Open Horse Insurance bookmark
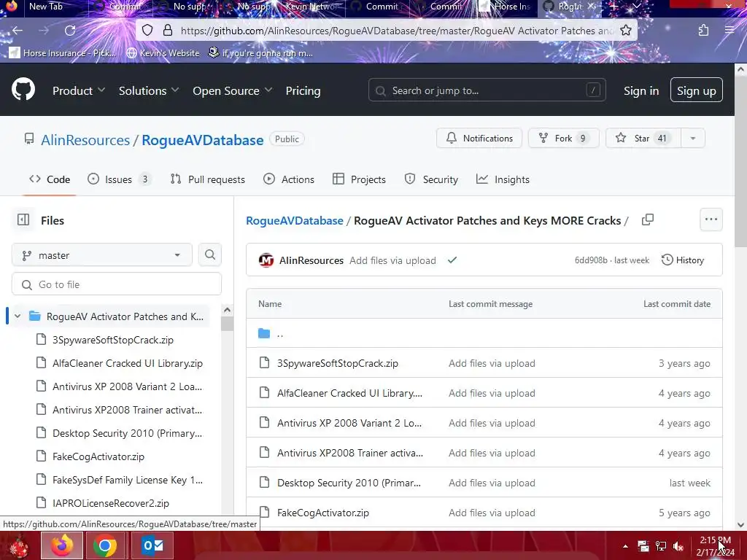The height and width of the screenshot is (560, 747). pos(63,52)
